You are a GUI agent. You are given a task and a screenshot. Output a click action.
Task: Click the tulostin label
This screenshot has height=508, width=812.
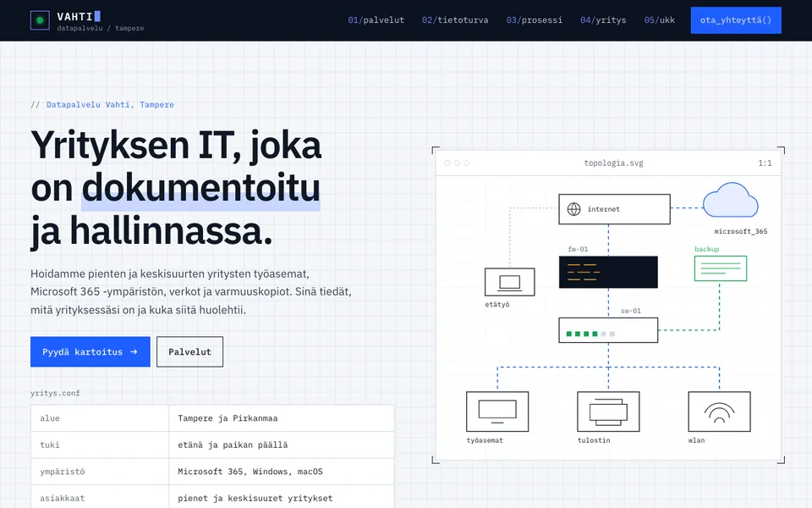point(594,440)
